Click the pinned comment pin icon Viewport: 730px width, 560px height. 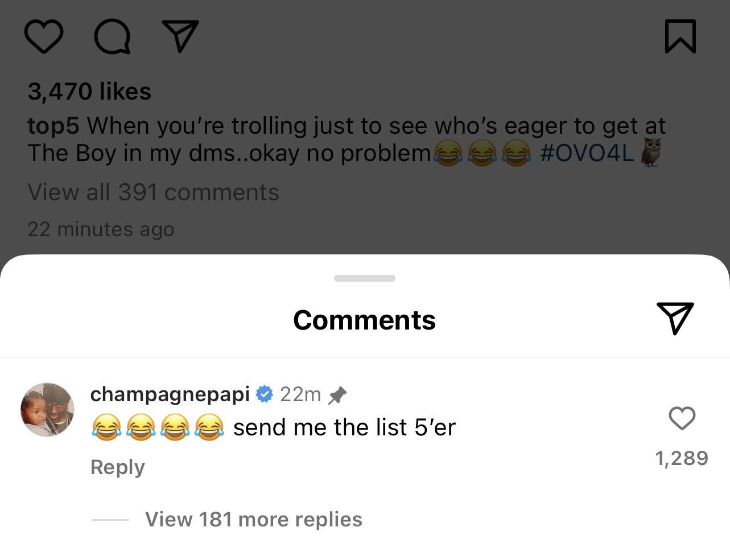337,395
